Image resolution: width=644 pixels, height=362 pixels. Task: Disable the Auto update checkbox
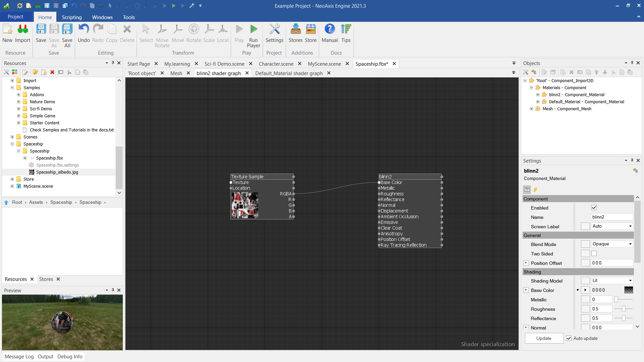point(569,338)
